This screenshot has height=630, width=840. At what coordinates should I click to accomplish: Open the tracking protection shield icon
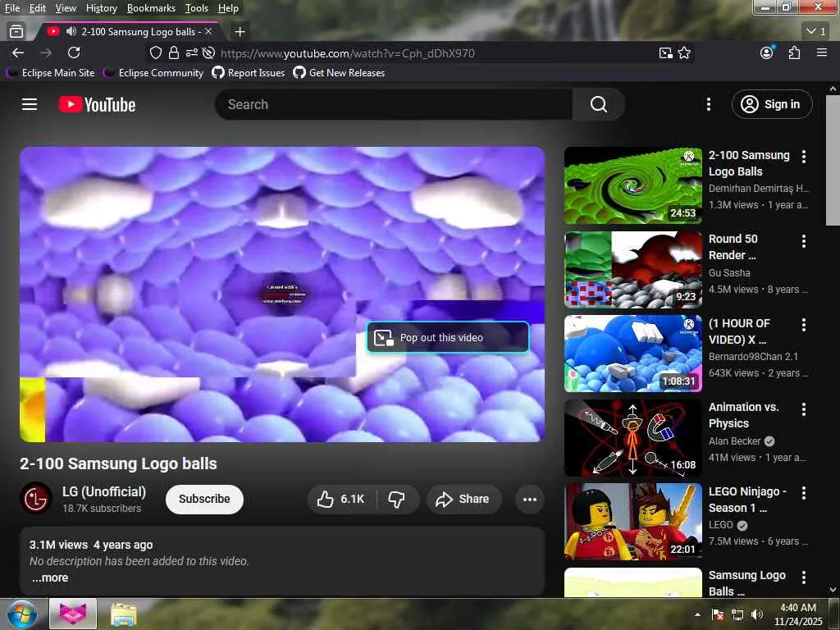(x=155, y=53)
